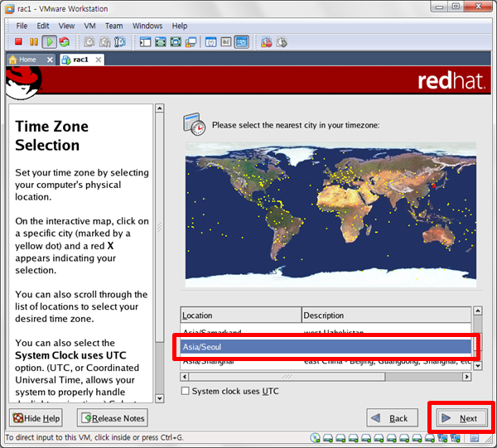Open the Windows menu
This screenshot has width=497, height=448.
(147, 26)
